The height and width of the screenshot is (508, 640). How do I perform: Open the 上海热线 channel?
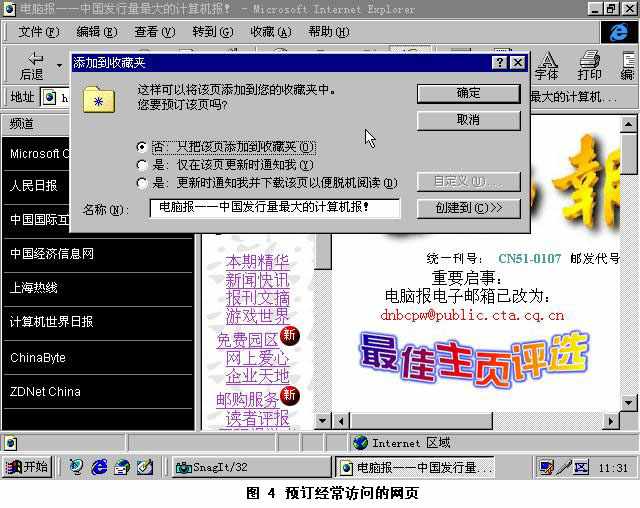pyautogui.click(x=33, y=288)
